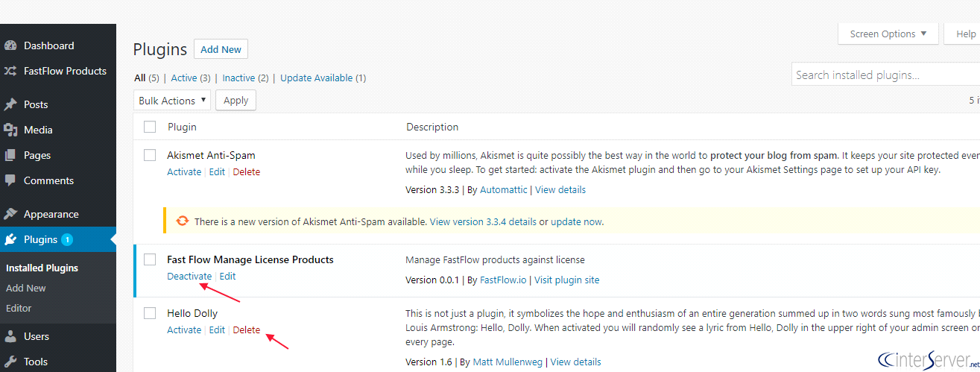Check the Akismet Anti-Spam checkbox
Image resolution: width=980 pixels, height=372 pixels.
pos(150,155)
